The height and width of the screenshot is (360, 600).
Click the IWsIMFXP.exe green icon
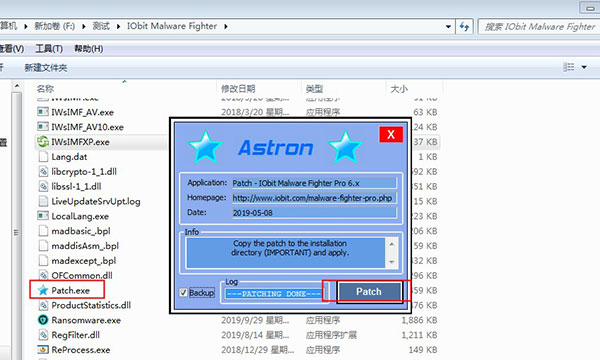43,142
